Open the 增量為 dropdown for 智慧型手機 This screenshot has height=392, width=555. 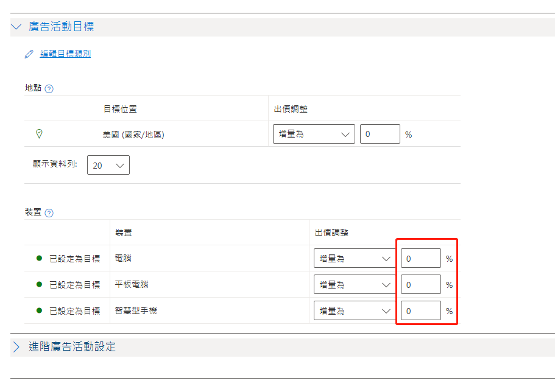point(354,310)
